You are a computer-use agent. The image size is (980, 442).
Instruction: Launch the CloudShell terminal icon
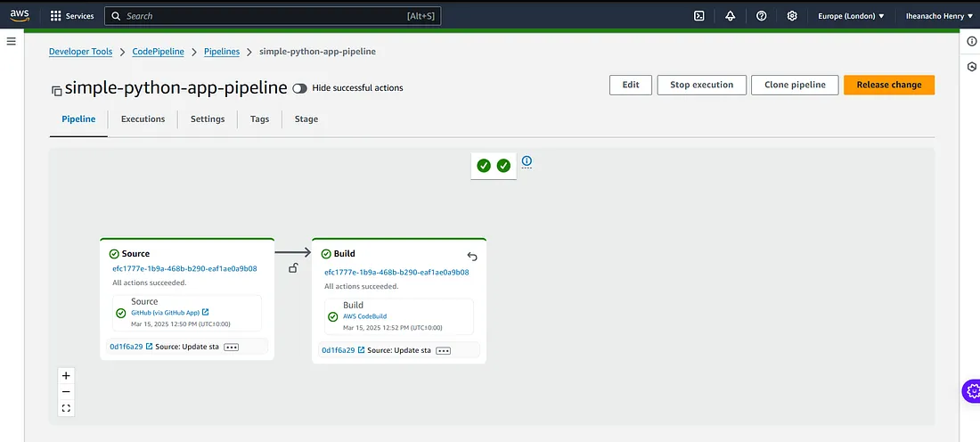point(699,16)
